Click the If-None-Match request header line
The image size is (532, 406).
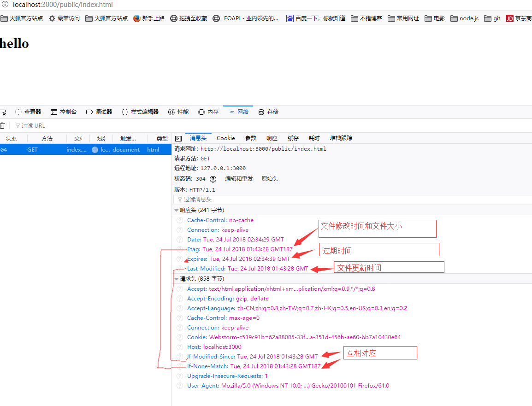tap(254, 366)
